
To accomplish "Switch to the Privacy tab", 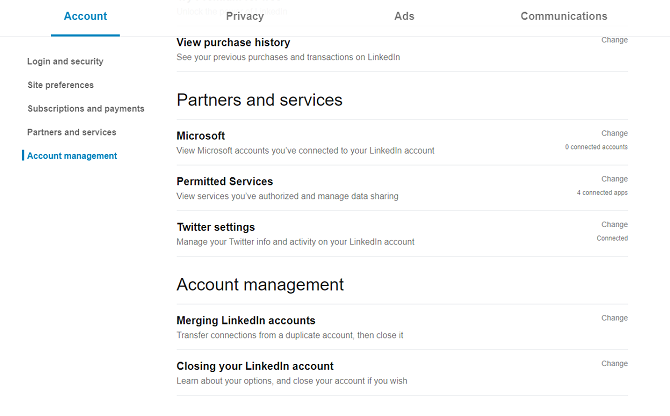I will pos(245,16).
